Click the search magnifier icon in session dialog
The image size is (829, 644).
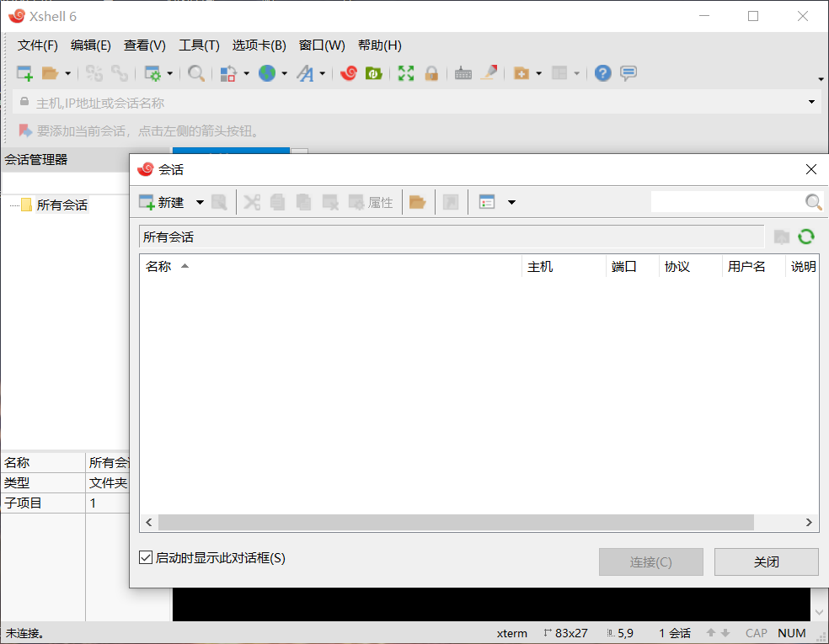[x=813, y=202]
